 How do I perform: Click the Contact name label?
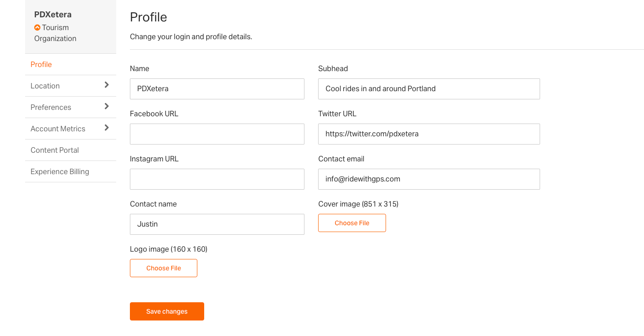(153, 204)
